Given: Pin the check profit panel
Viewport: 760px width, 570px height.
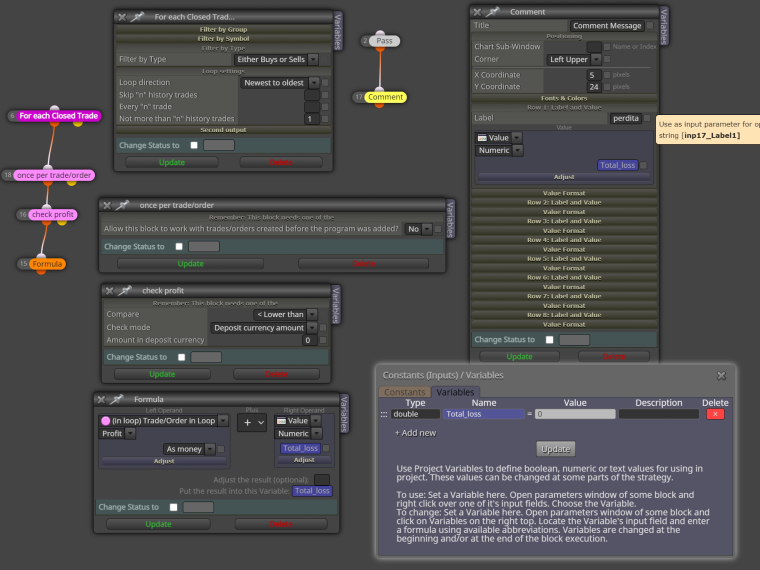Looking at the screenshot, I should coord(125,291).
